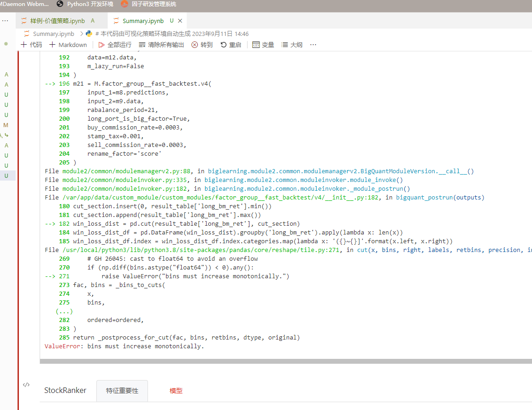Screen dimensions: 532x410
Task: Click the 转到 (Go To) toolbar button
Action: pos(202,45)
